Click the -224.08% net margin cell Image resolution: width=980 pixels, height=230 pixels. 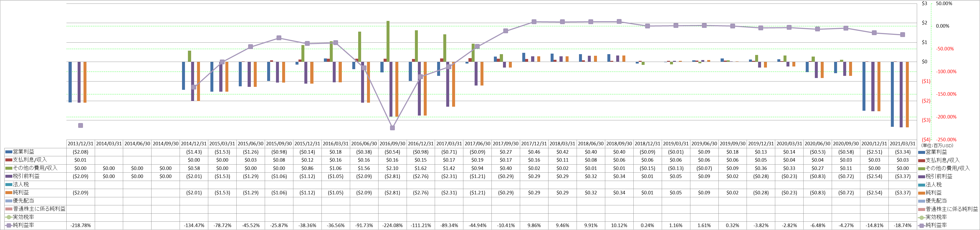(392, 225)
